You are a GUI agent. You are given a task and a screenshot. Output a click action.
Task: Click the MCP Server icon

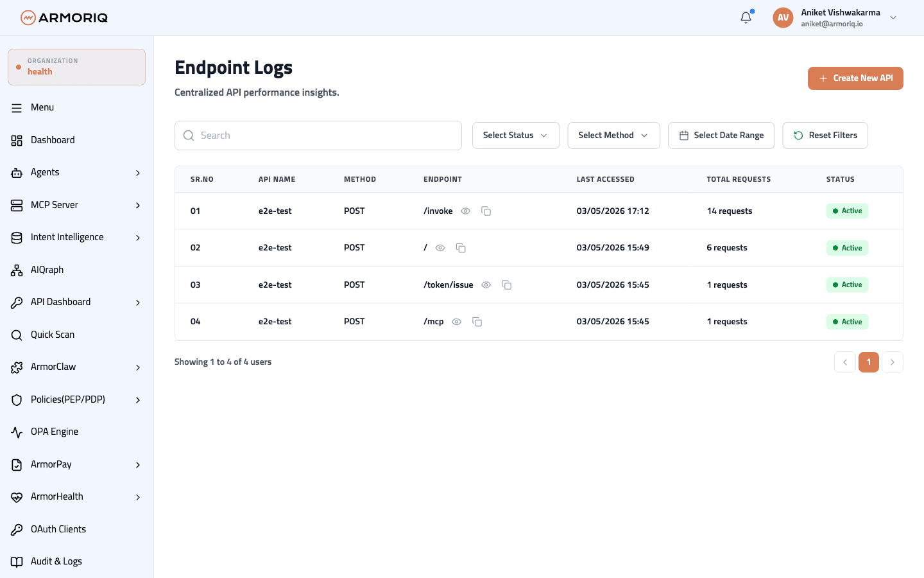coord(17,205)
